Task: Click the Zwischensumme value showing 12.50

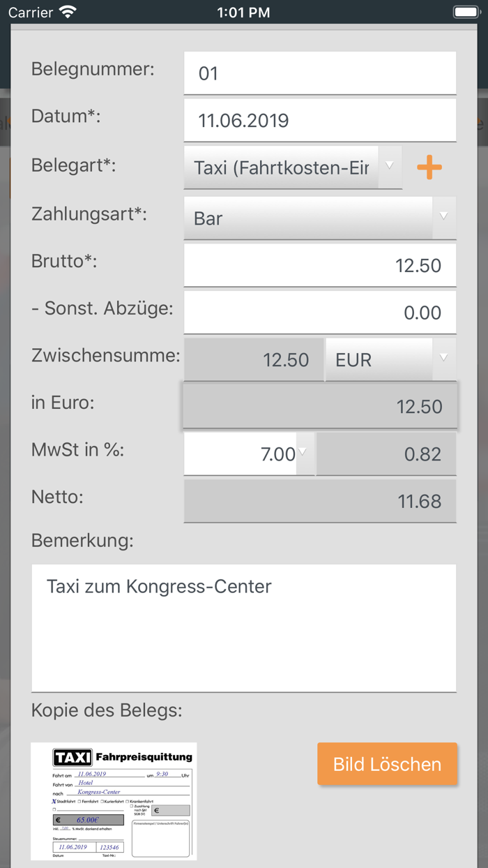Action: click(x=253, y=359)
